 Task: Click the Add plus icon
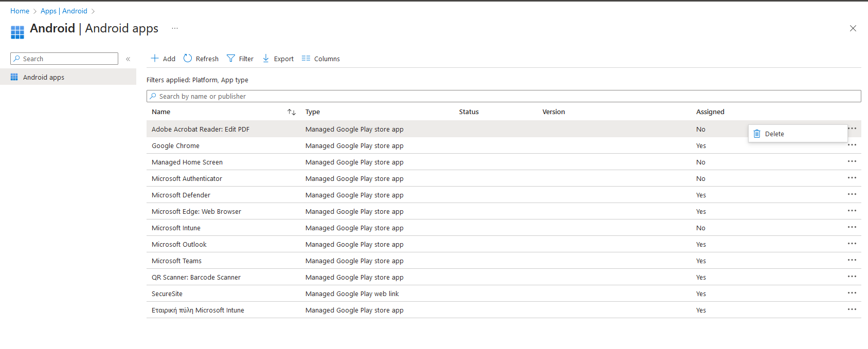(x=154, y=59)
